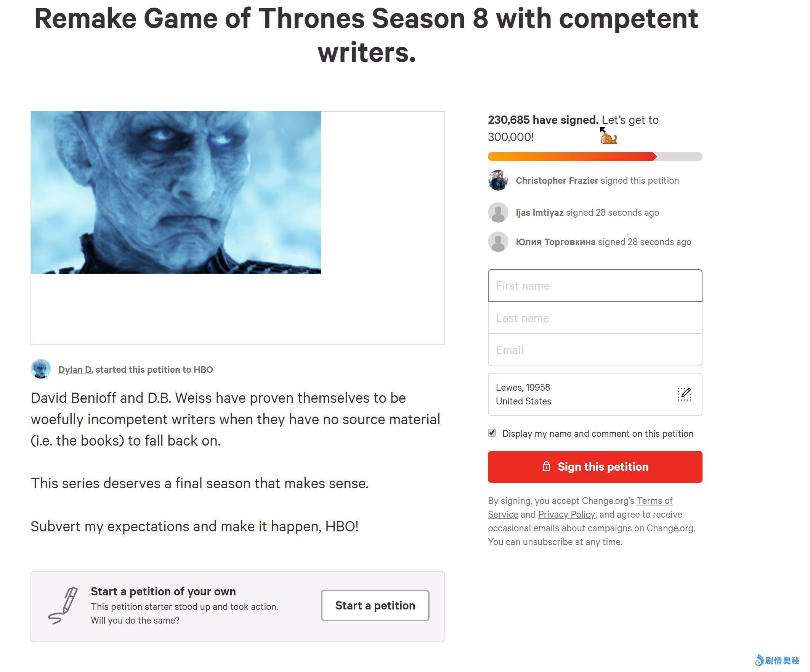Focus the Last name field
The image size is (810, 672).
595,318
